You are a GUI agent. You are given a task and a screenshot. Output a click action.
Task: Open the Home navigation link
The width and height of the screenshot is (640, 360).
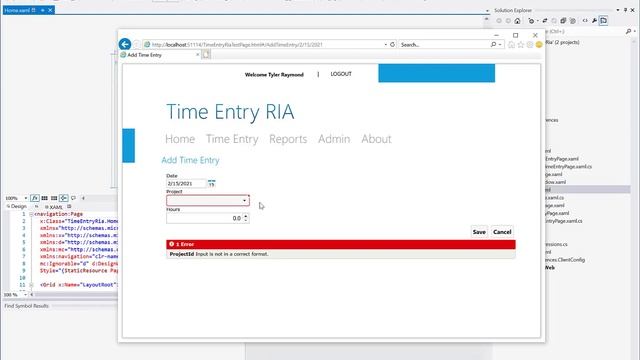(x=180, y=139)
